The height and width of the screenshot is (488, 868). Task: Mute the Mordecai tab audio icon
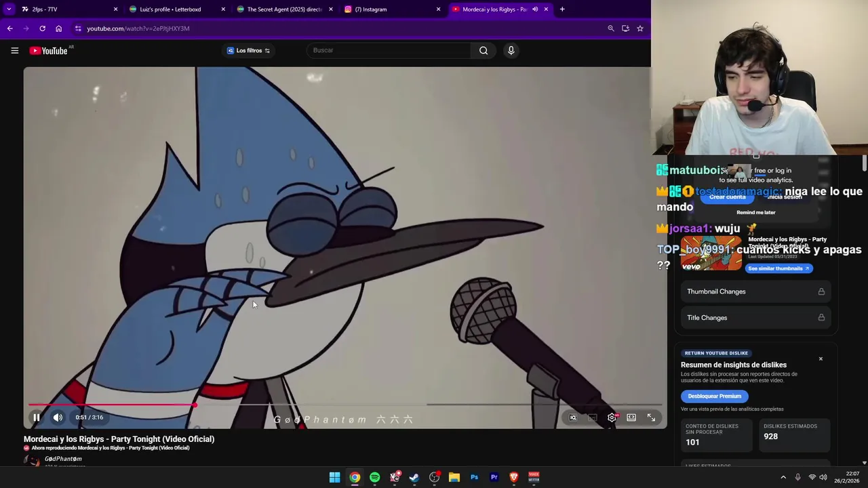point(535,9)
